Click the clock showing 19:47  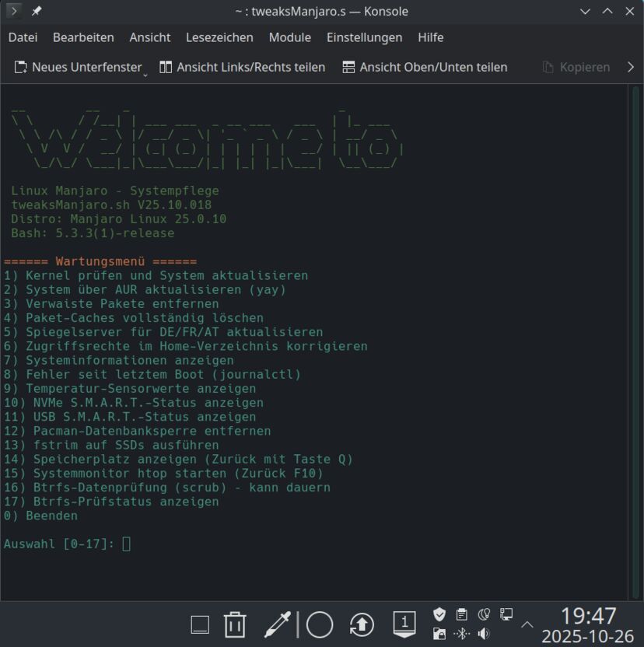pyautogui.click(x=588, y=616)
